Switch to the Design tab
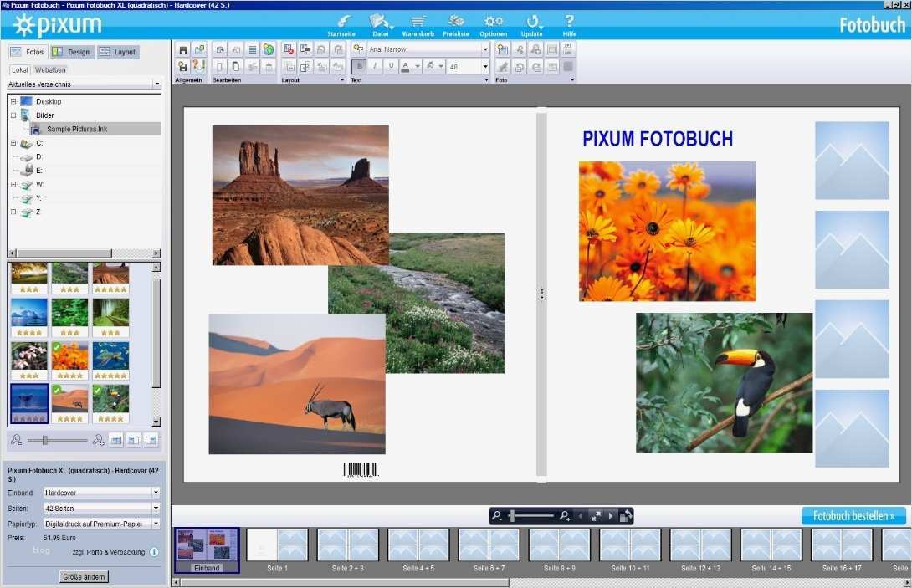 pos(72,51)
